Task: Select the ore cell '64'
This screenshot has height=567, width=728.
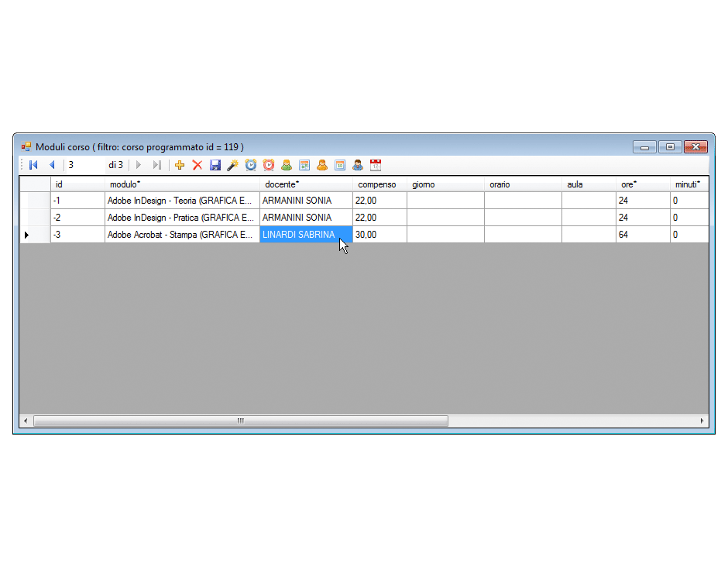Action: pos(643,235)
